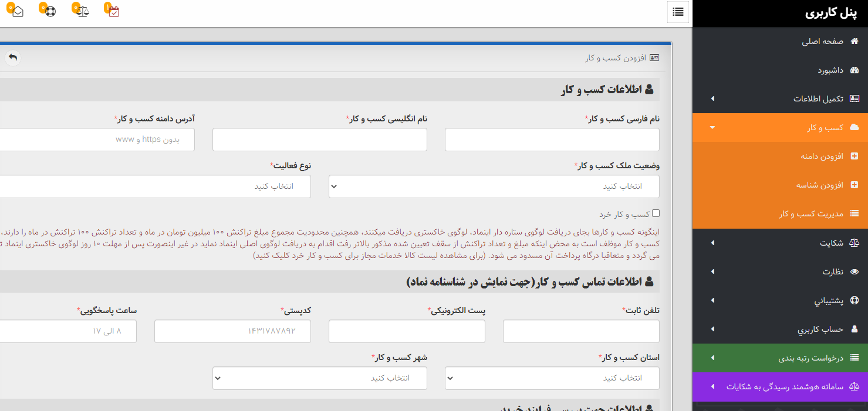Viewport: 868px width, 411px height.
Task: Open the lifebuoy support icon in top bar
Action: 50,11
